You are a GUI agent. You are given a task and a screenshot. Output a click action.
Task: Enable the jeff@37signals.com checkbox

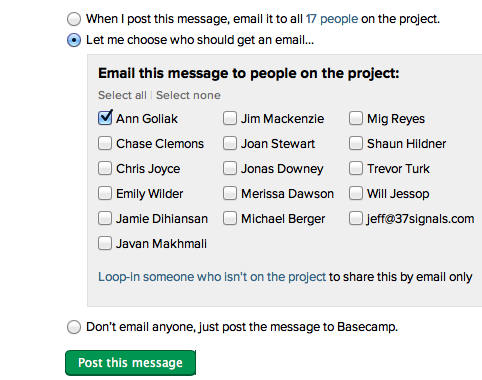356,218
